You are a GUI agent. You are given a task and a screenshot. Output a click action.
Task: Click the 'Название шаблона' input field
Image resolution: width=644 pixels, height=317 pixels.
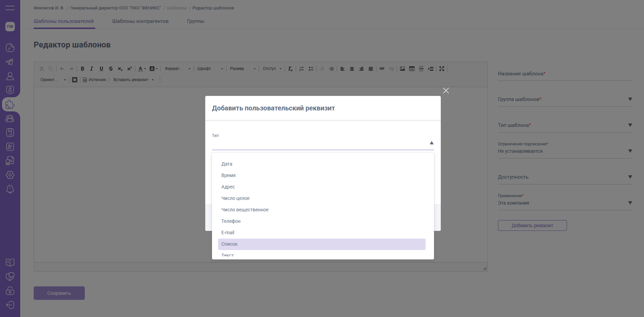(x=565, y=74)
